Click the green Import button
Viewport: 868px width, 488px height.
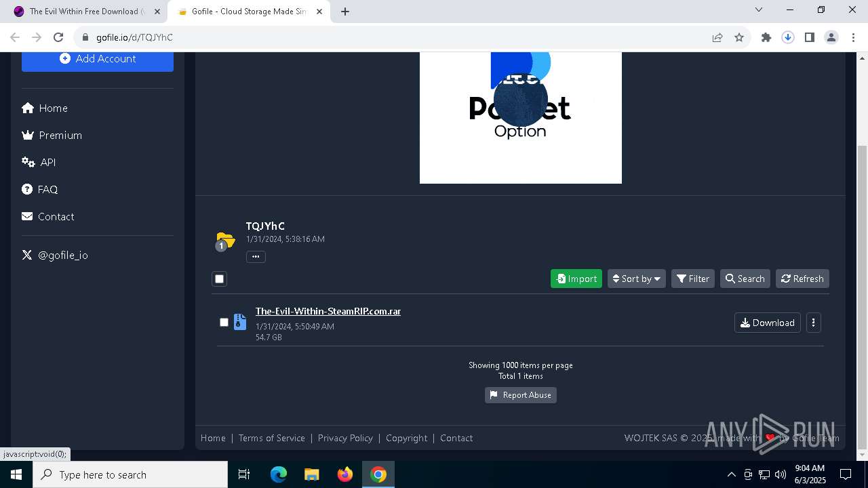(576, 279)
